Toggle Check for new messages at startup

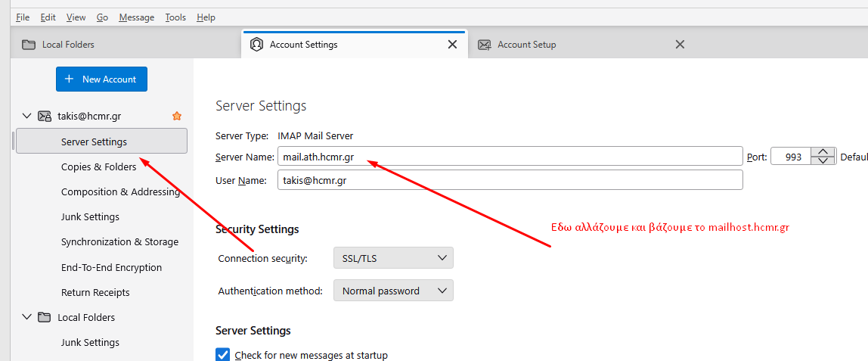[x=222, y=355]
